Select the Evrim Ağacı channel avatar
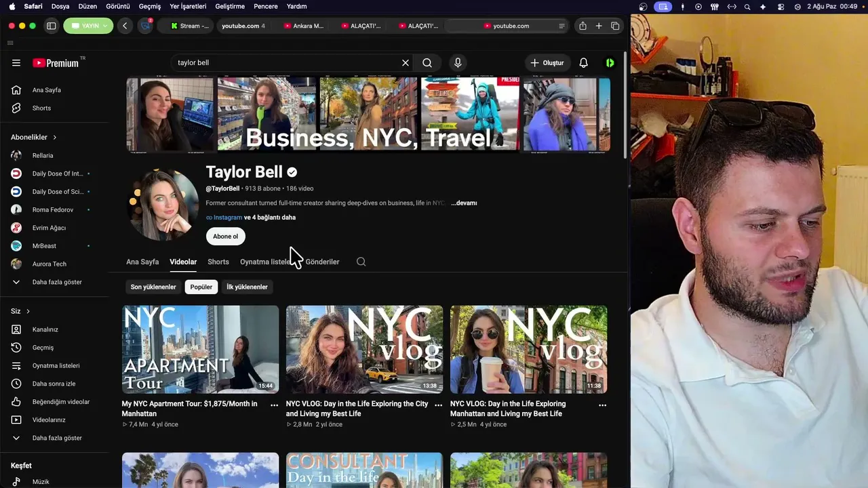Image resolution: width=868 pixels, height=488 pixels. tap(16, 228)
